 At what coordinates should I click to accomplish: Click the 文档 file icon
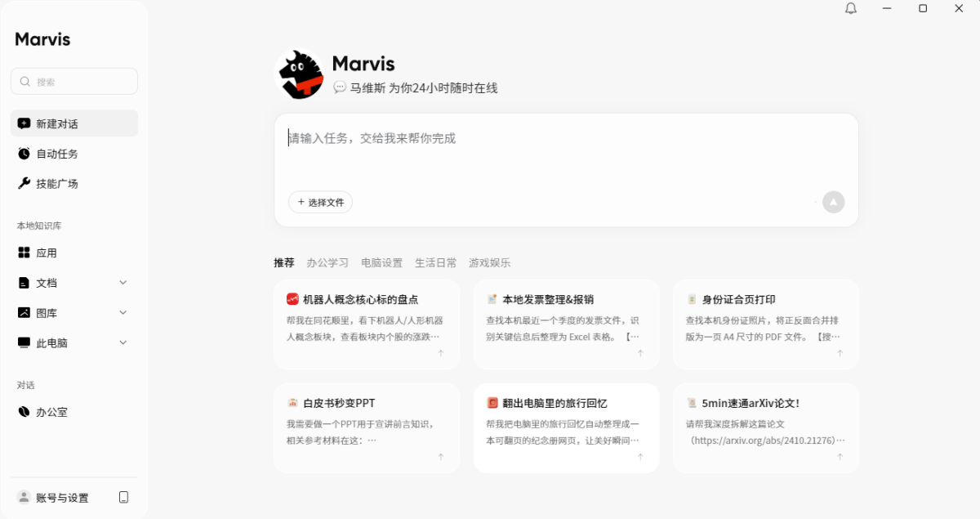point(24,283)
